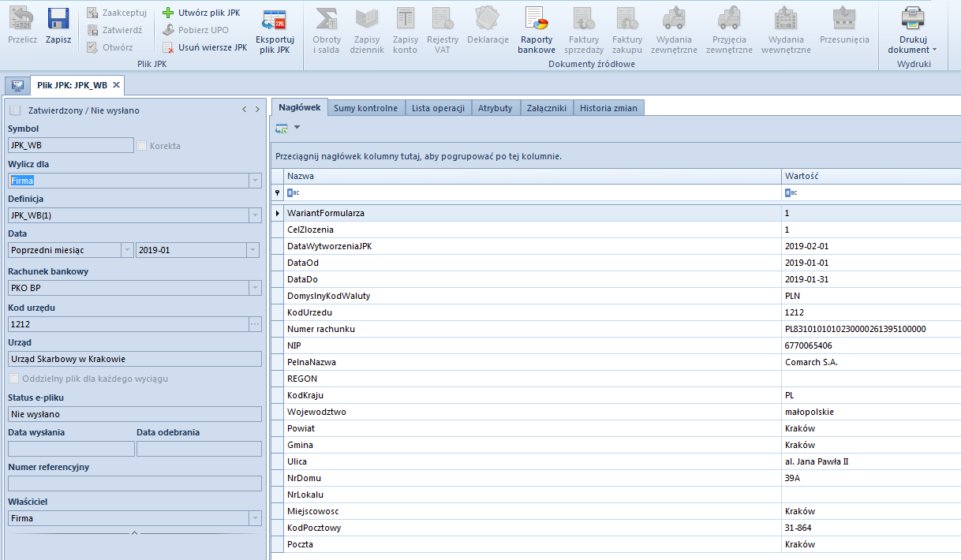961x560 pixels.
Task: Select the DataWytworzeniaJPK row
Action: click(616, 246)
